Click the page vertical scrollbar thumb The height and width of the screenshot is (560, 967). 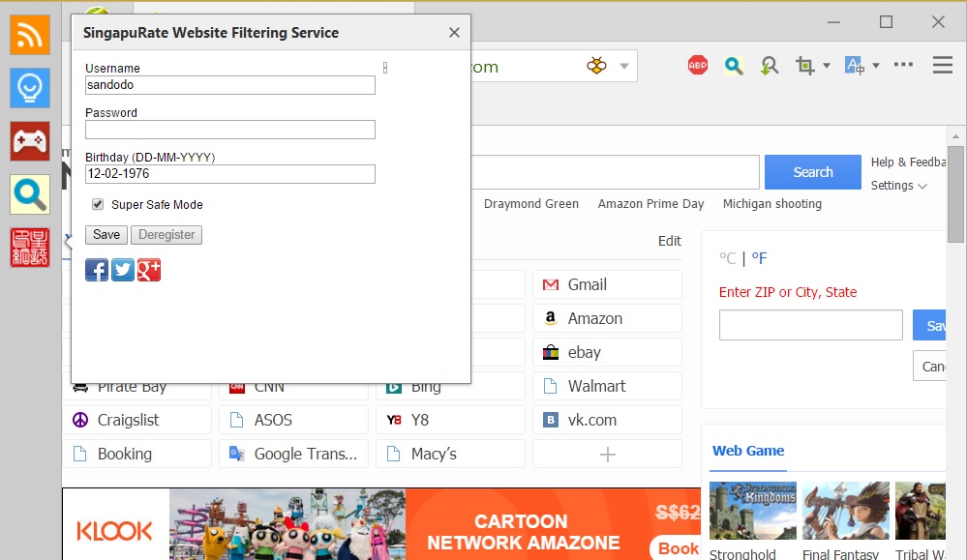[955, 194]
